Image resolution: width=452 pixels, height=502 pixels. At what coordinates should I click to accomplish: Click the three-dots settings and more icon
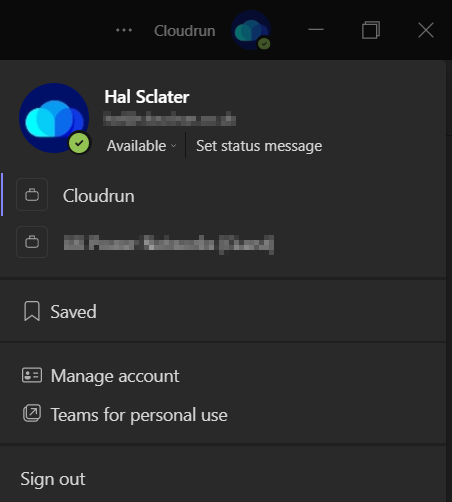[124, 30]
